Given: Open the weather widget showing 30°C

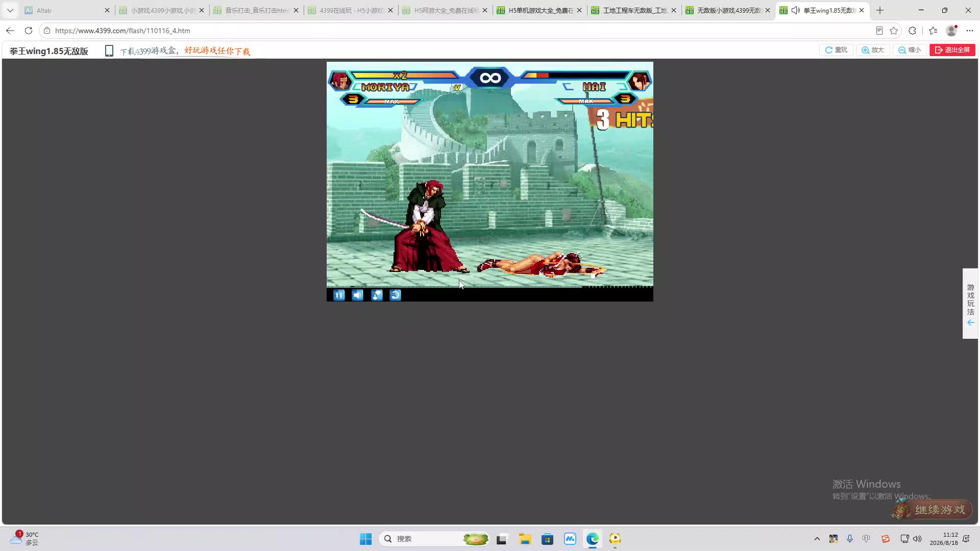Looking at the screenshot, I should (24, 538).
